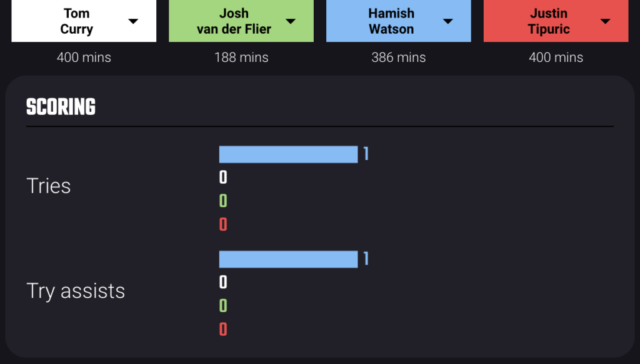
Task: Click the arrow icon beside Tom Curry
Action: pos(133,21)
